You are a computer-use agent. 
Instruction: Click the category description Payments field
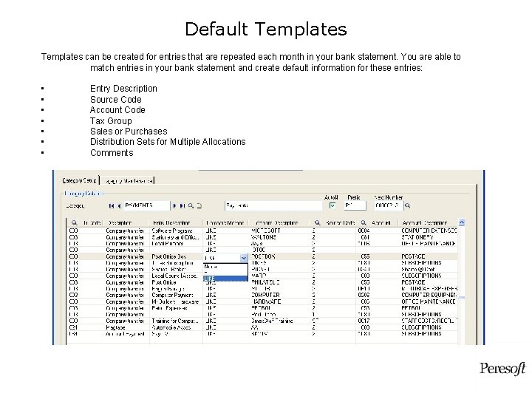[273, 205]
